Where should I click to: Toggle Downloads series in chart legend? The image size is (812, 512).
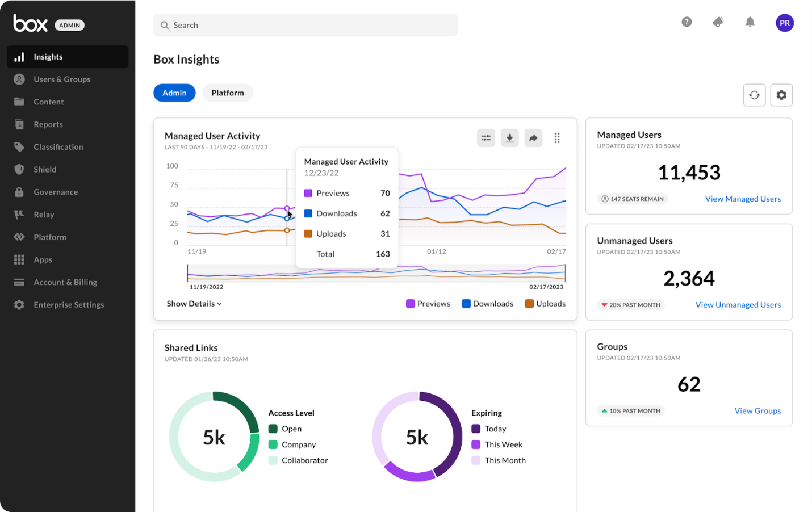click(x=487, y=304)
